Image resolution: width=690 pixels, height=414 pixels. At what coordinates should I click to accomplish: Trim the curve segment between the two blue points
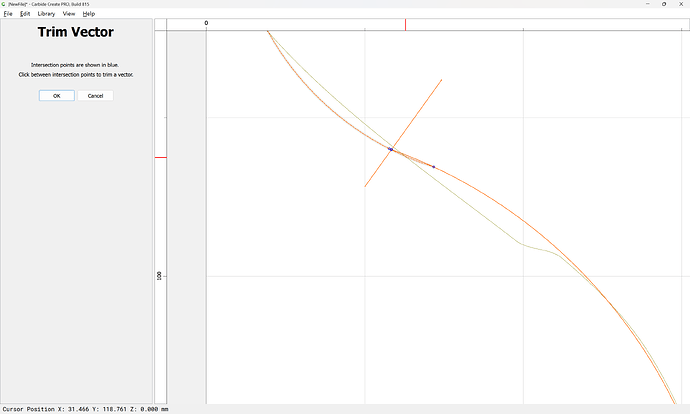tap(412, 158)
